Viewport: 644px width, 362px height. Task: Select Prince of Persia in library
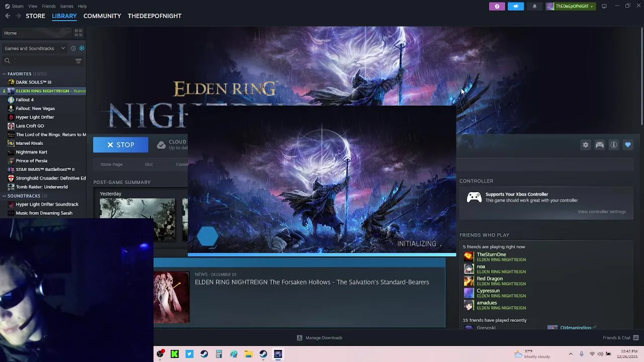31,161
